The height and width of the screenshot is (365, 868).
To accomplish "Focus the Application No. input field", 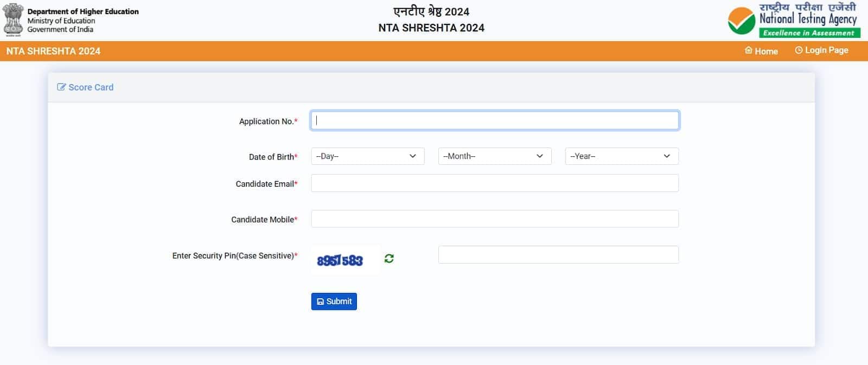I will click(x=494, y=120).
